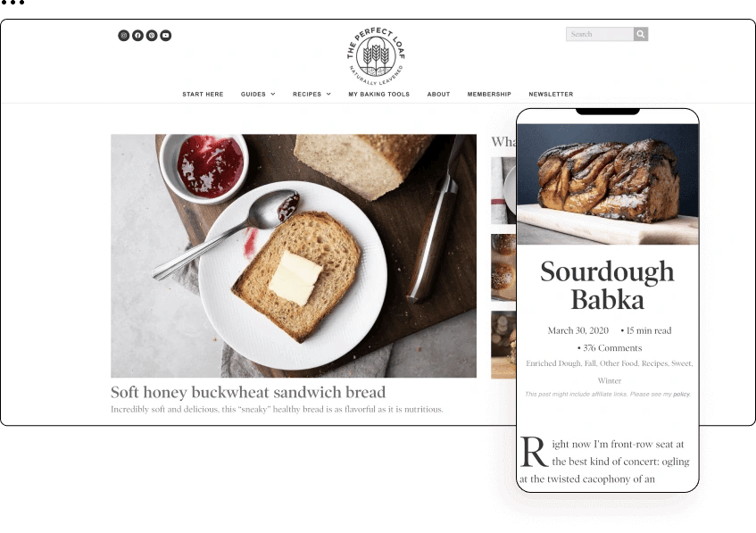Open the Start Here menu item
This screenshot has height=533, width=756.
click(203, 94)
